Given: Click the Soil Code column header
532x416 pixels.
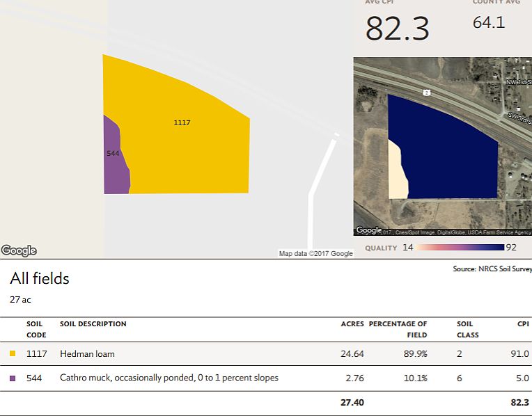Looking at the screenshot, I should [36, 329].
